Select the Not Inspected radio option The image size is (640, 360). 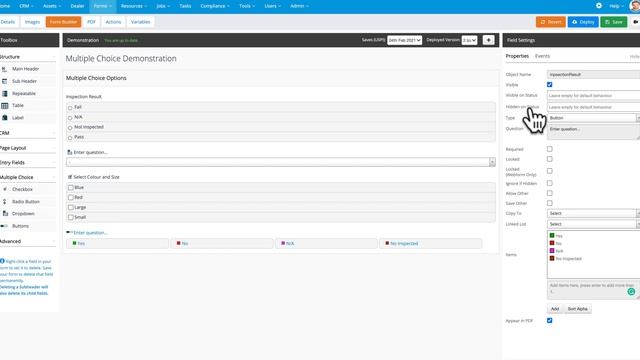pyautogui.click(x=70, y=128)
